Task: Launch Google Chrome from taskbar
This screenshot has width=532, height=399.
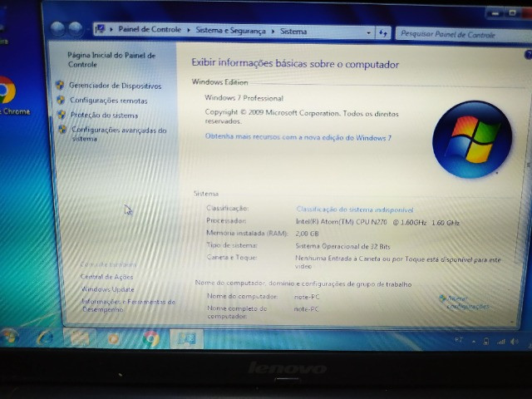Action: 151,338
